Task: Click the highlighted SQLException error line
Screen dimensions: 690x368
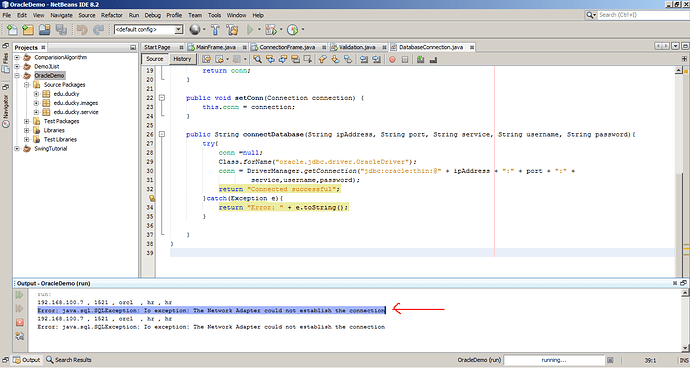Action: pyautogui.click(x=211, y=310)
